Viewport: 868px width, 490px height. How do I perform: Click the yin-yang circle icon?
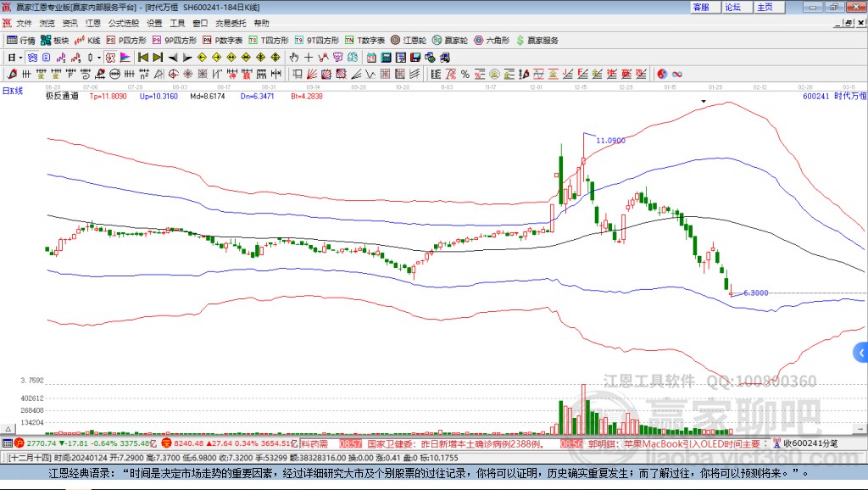point(662,75)
